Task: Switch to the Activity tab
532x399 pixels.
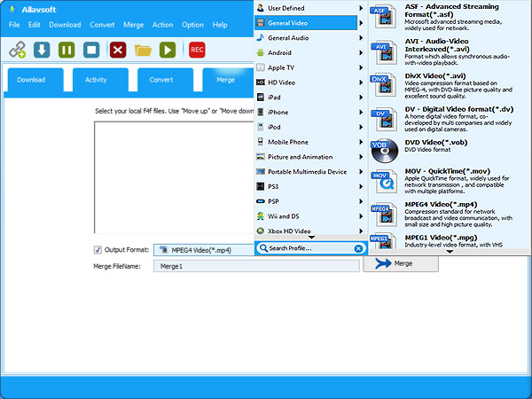Action: (x=100, y=80)
